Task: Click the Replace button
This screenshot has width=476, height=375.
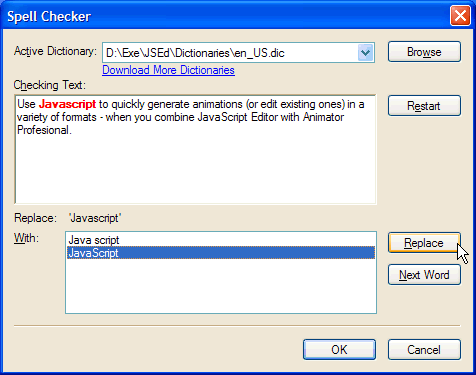Action: [x=424, y=243]
